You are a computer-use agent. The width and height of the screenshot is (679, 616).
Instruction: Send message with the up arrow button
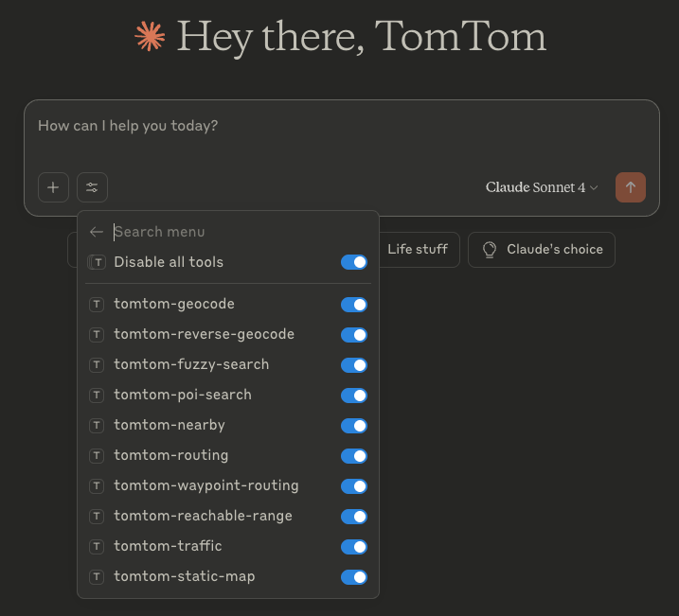pyautogui.click(x=630, y=187)
